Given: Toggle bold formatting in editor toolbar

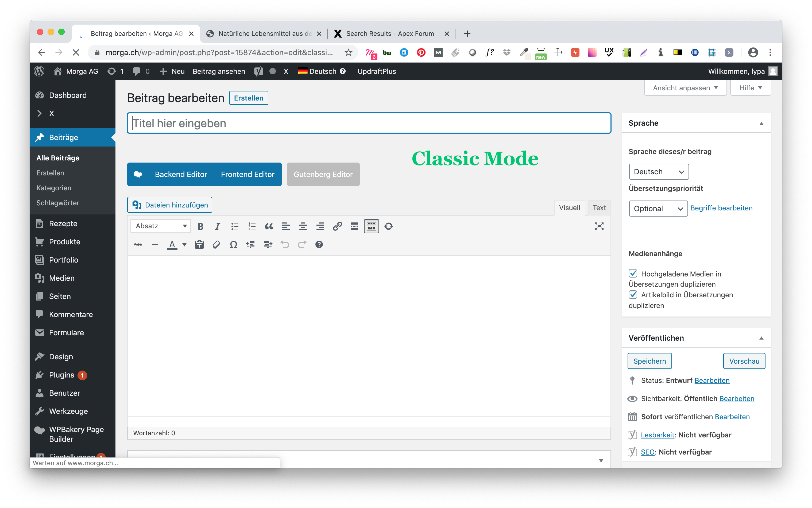Looking at the screenshot, I should (x=200, y=226).
